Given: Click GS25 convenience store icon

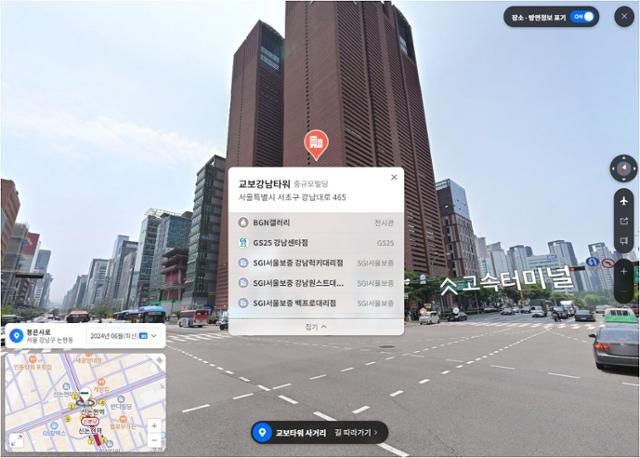Looking at the screenshot, I should [243, 243].
